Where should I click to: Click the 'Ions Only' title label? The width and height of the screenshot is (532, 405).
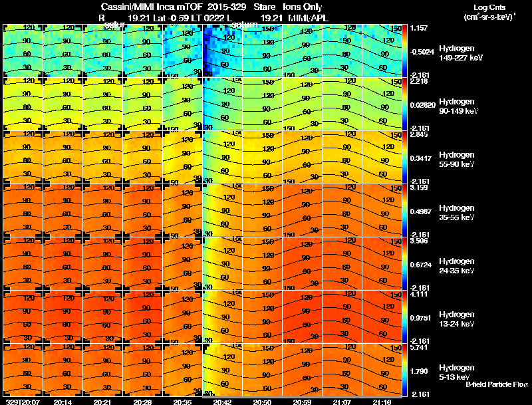[303, 7]
